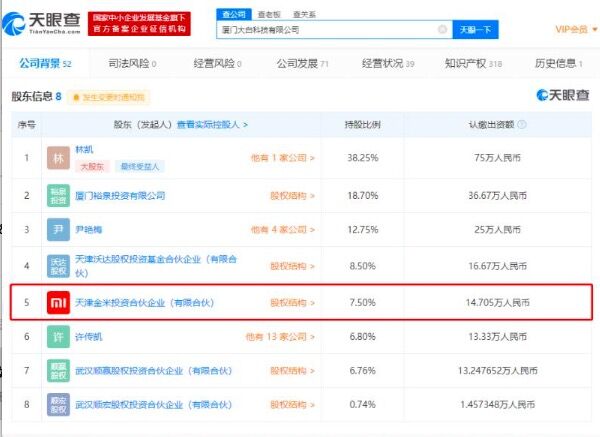
Task: Select the 12.75% shareholding cell
Action: pos(362,230)
